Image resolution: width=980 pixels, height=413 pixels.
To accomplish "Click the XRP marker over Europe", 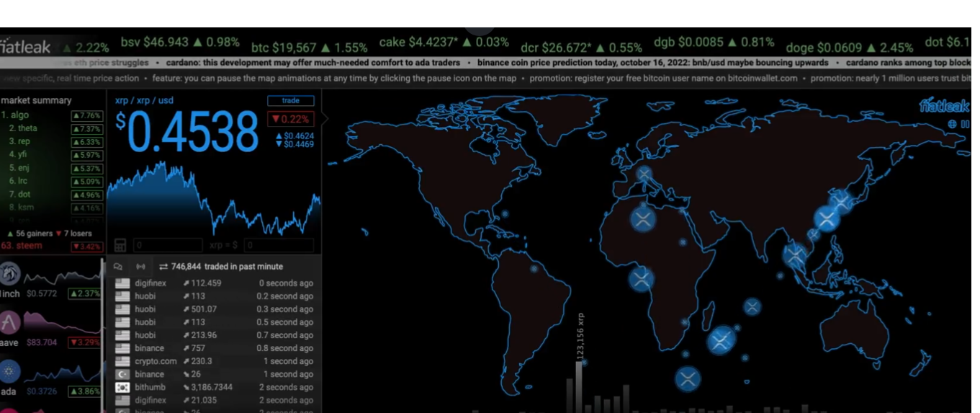I will coord(644,174).
